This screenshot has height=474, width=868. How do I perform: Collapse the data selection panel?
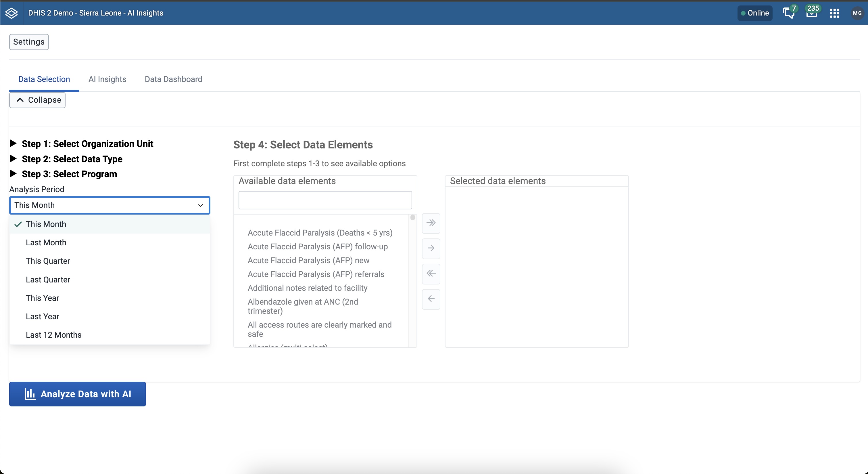point(37,100)
